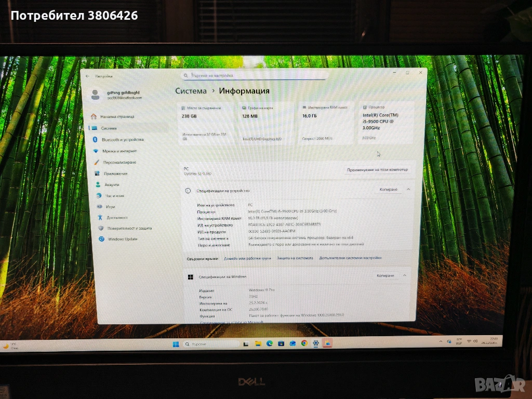Open Поверителност и защита settings
This screenshot has width=532, height=399.
[x=129, y=228]
